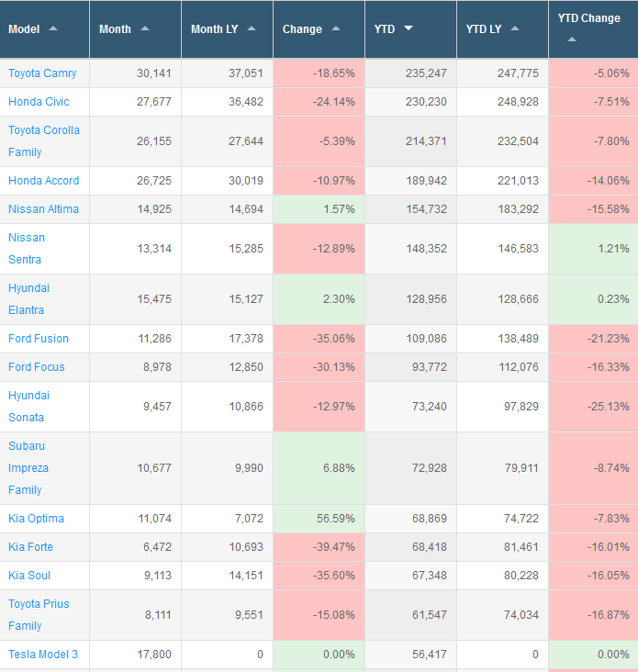
Task: Open the Toyota Camry link
Action: tap(42, 73)
